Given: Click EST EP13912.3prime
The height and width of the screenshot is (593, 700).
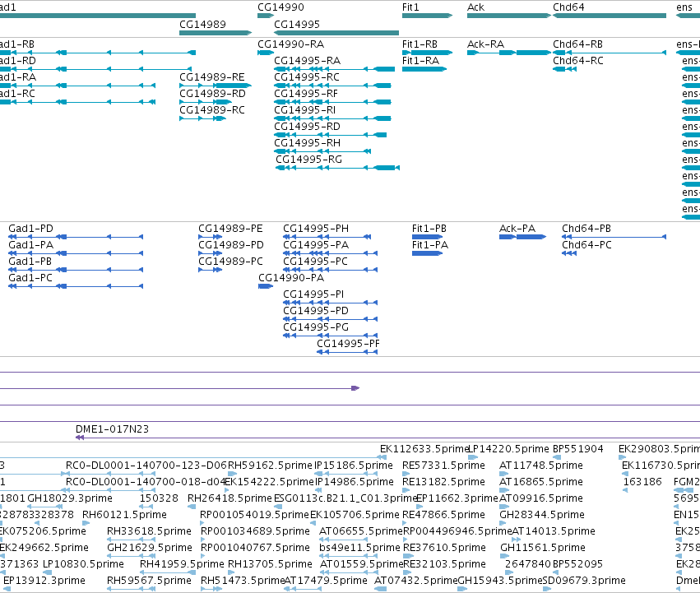Looking at the screenshot, I should click(44, 581).
